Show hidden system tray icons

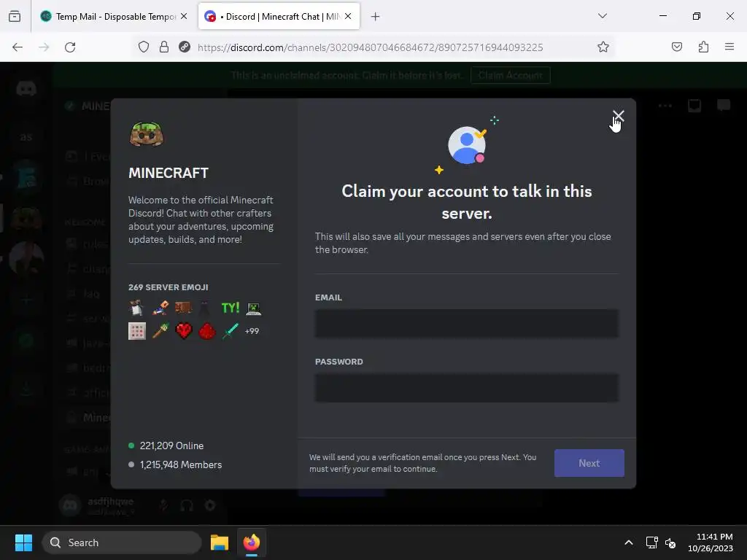(x=629, y=542)
